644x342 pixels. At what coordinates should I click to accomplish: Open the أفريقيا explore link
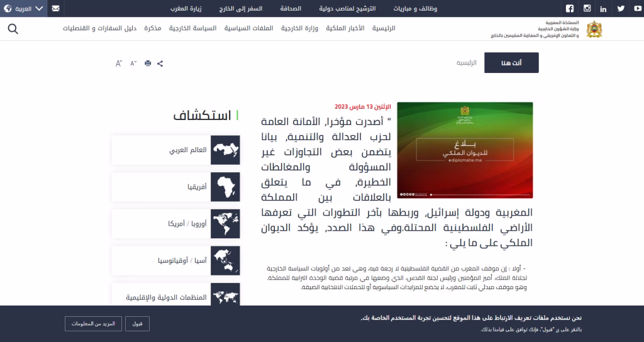point(197,187)
